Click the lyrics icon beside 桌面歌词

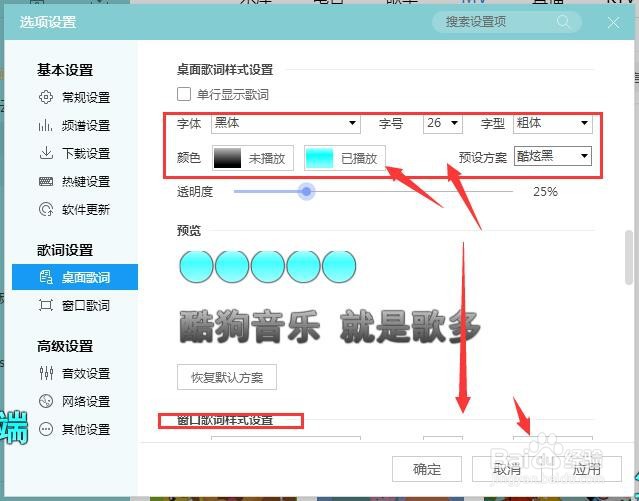pyautogui.click(x=46, y=277)
